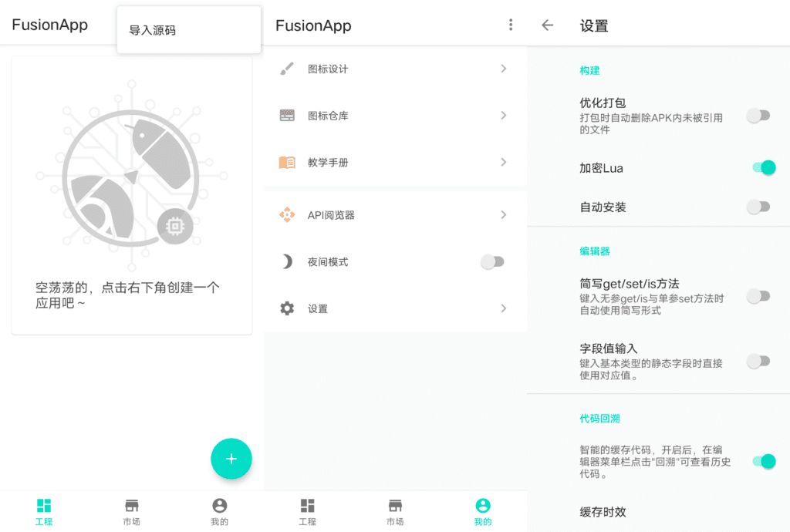Tap the back arrow in 设置 screen

[x=547, y=25]
